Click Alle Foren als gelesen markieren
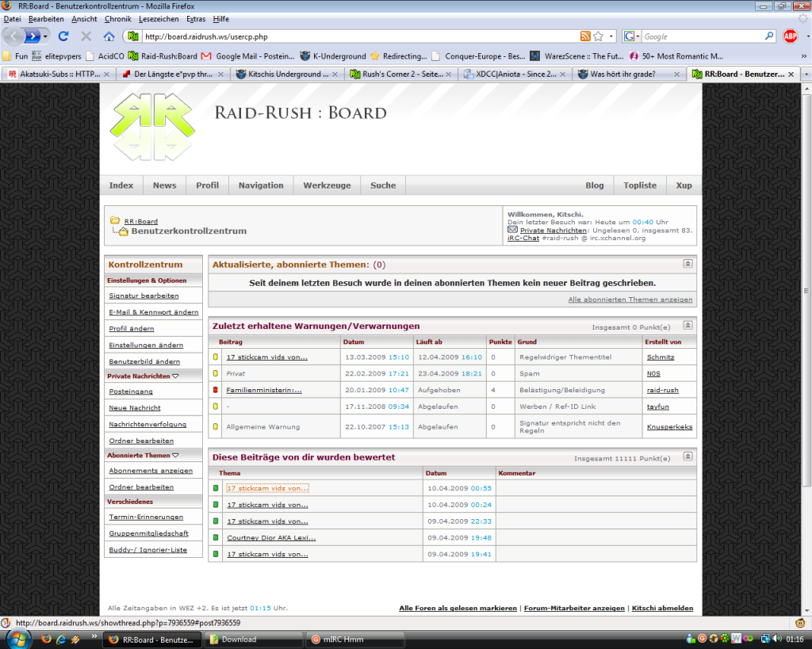 pos(458,608)
